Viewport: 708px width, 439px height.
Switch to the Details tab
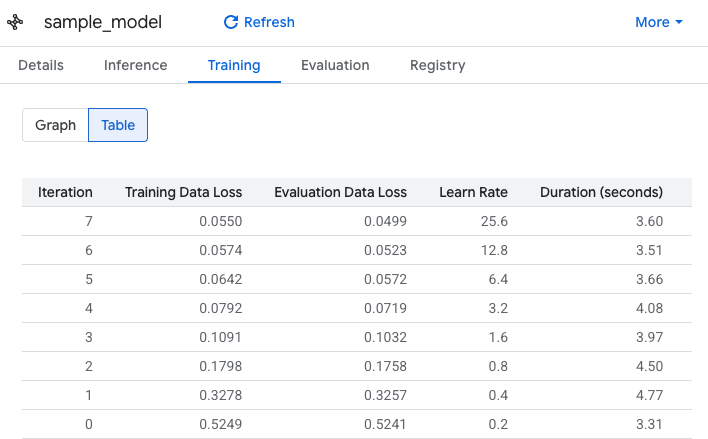tap(41, 65)
